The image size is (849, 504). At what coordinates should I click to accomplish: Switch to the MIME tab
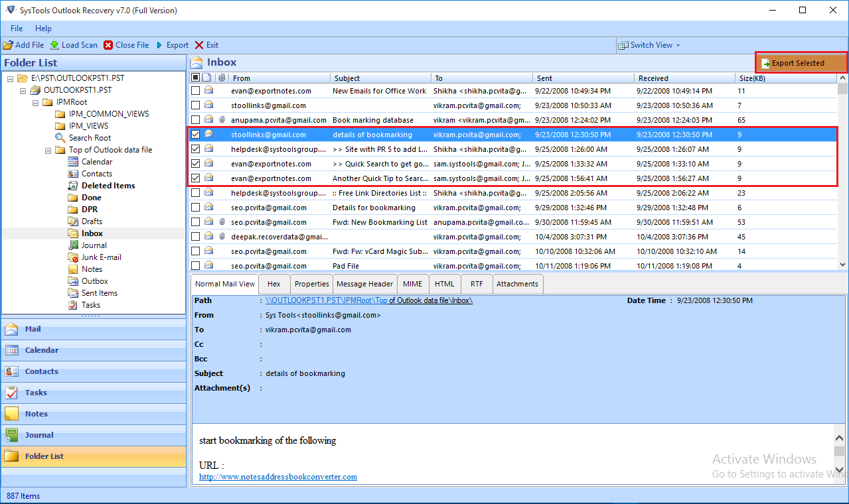(412, 284)
